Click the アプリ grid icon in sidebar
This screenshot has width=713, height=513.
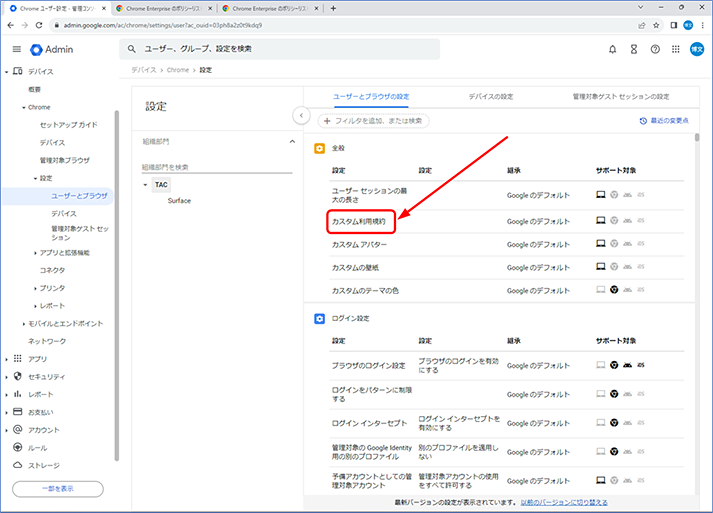pos(18,358)
